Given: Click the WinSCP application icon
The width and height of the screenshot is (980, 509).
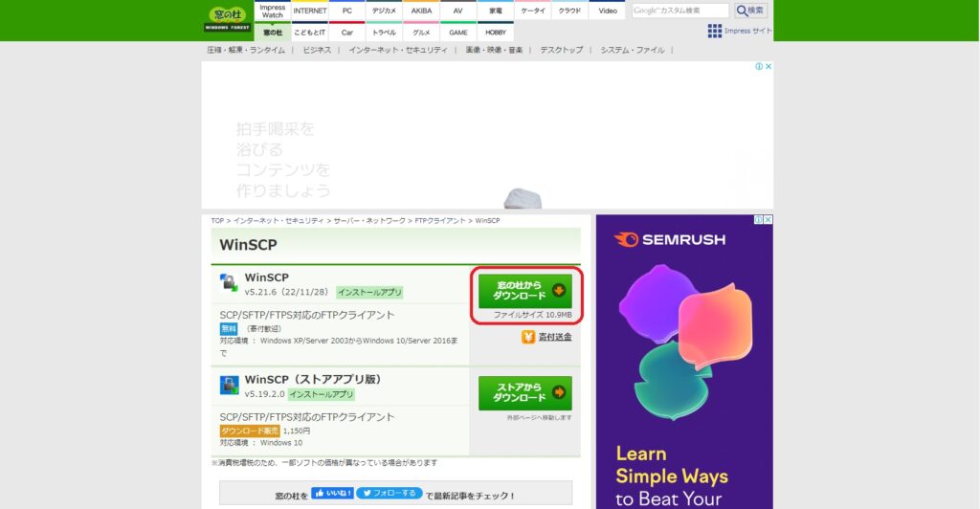Looking at the screenshot, I should pyautogui.click(x=229, y=283).
